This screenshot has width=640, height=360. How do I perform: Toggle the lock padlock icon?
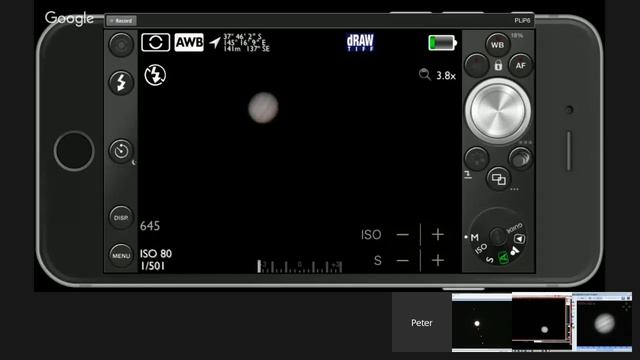[498, 65]
